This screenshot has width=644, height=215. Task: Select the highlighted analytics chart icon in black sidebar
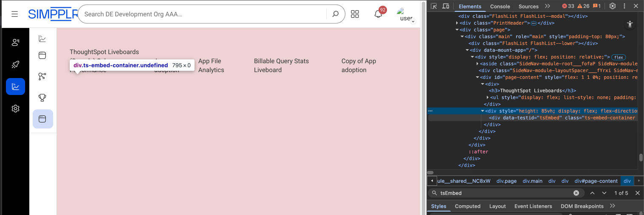(x=16, y=87)
